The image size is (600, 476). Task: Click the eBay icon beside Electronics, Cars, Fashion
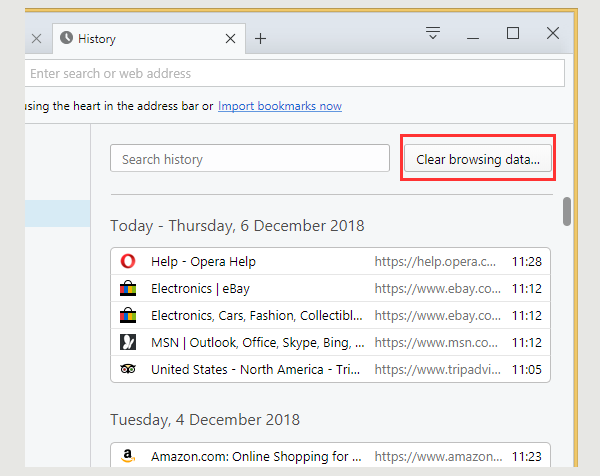(x=128, y=315)
